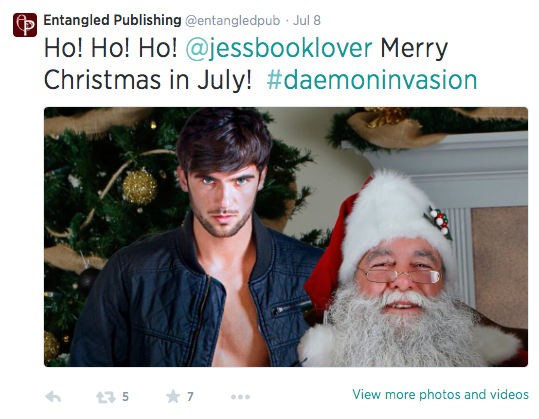Open the more options ellipsis icon

(x=240, y=397)
